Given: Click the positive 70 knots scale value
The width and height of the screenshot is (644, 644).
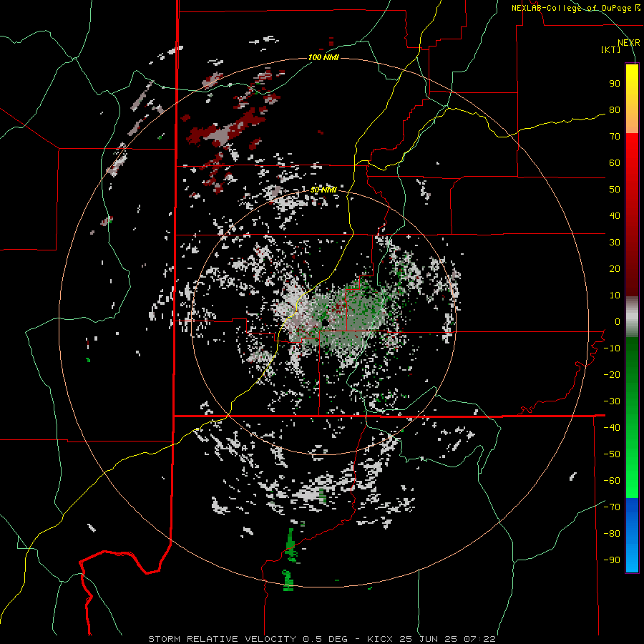Looking at the screenshot, I should tap(615, 137).
